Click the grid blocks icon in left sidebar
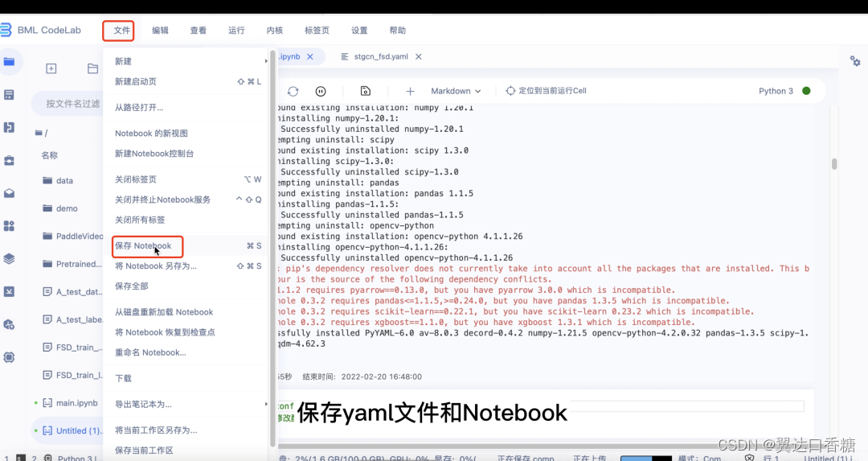This screenshot has width=868, height=461. 9,226
